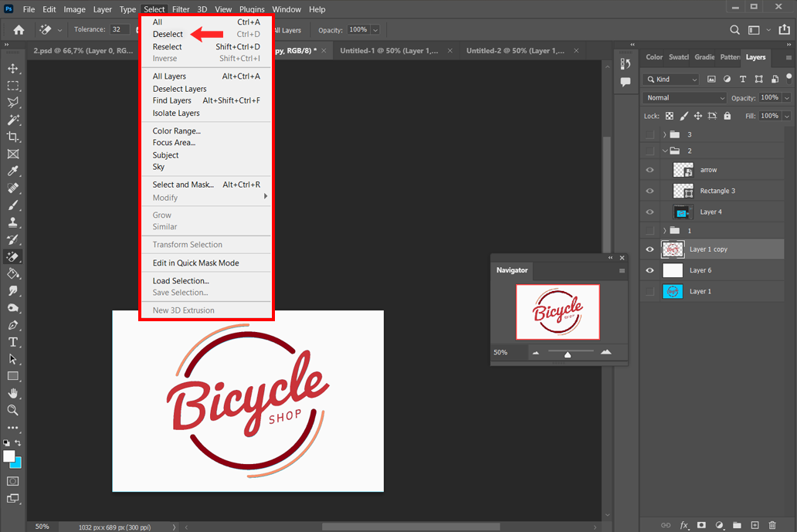
Task: Toggle Lock all padlock icon
Action: (727, 116)
